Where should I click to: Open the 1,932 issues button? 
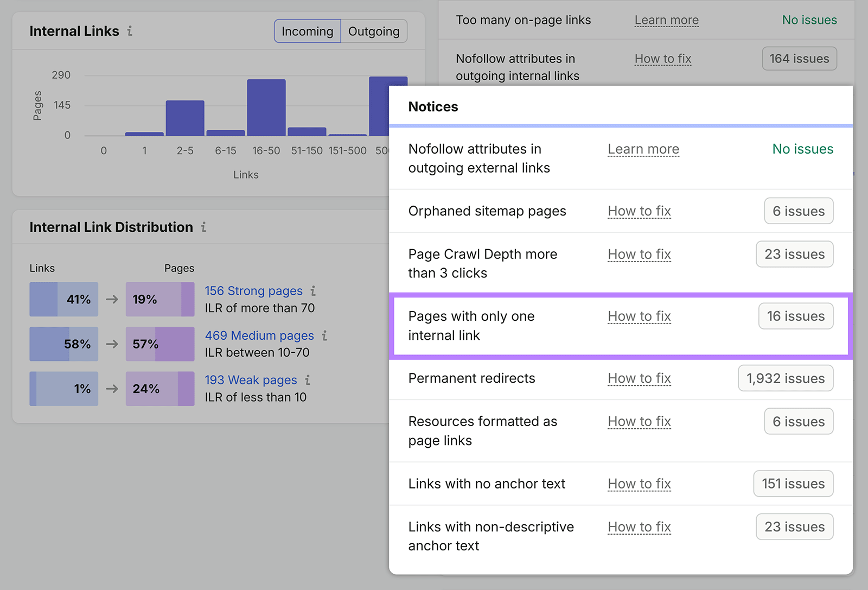(786, 378)
